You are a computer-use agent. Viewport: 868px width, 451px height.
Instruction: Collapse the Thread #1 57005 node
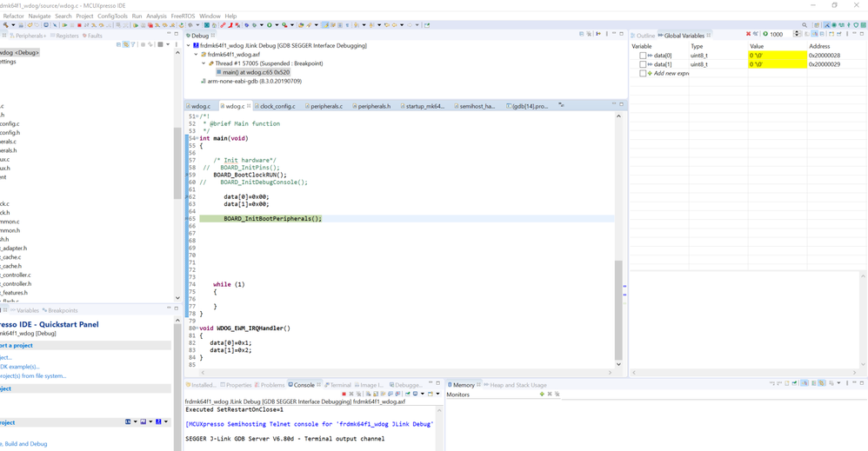tap(204, 63)
